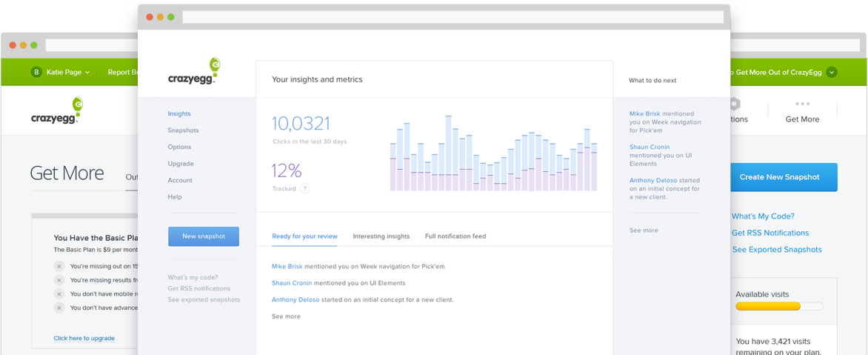Click the Crazyegg logo in the front window
The width and height of the screenshot is (868, 355).
[x=195, y=71]
